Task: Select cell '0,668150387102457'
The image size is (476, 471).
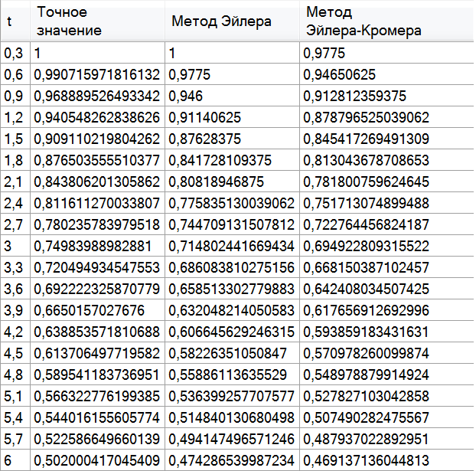Action: 387,267
